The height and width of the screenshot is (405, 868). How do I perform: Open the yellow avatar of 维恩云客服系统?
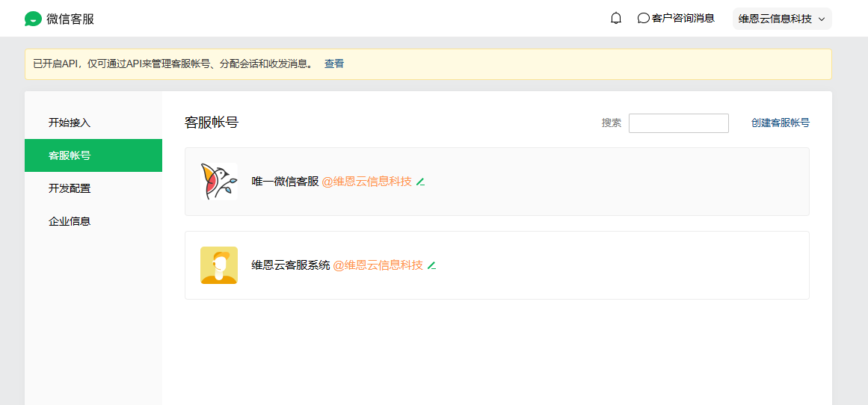coord(218,265)
